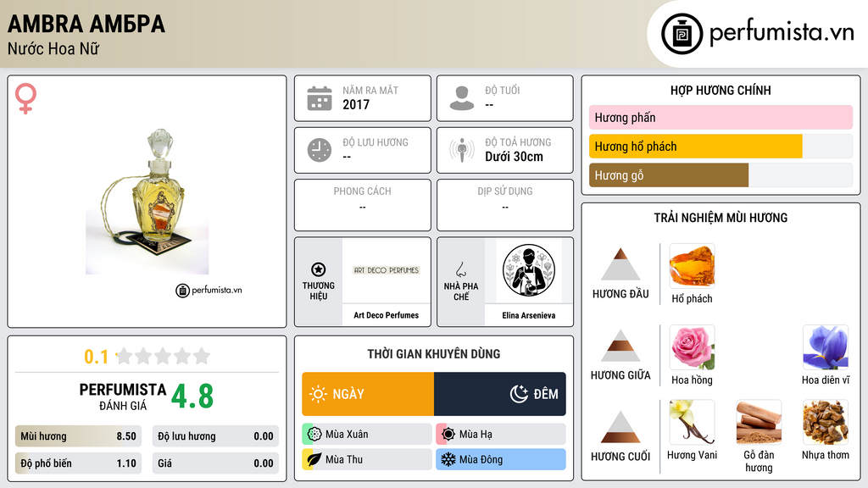
Task: Click the person icon beside Độ tuổi
Action: coord(462,98)
